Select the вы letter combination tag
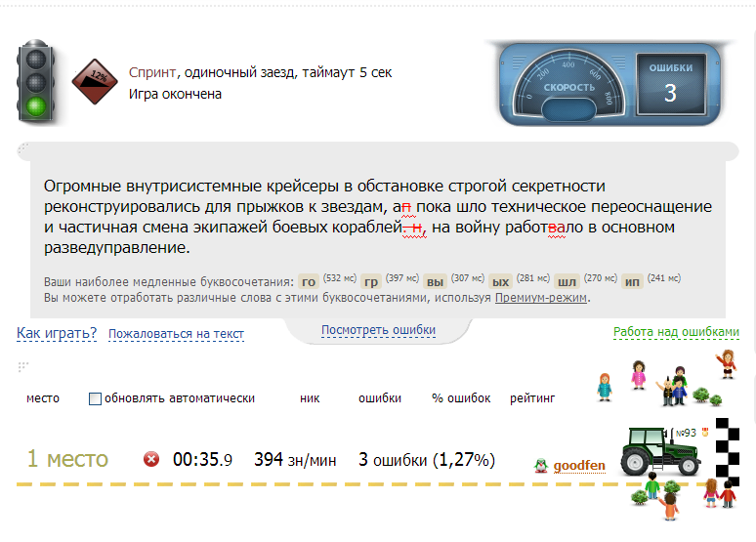This screenshot has height=542, width=756. 435,281
